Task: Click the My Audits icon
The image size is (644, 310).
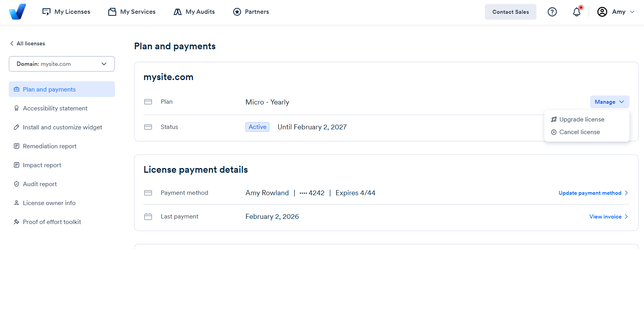Action: [x=178, y=12]
